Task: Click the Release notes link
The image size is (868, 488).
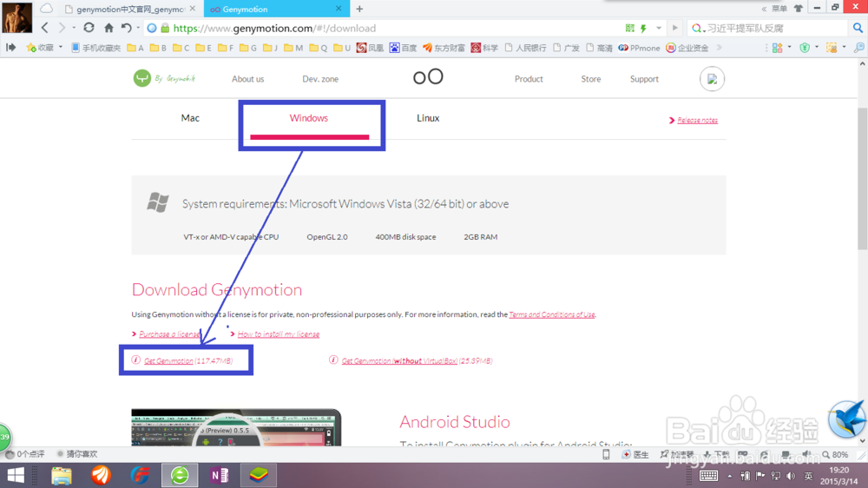Action: pyautogui.click(x=698, y=120)
